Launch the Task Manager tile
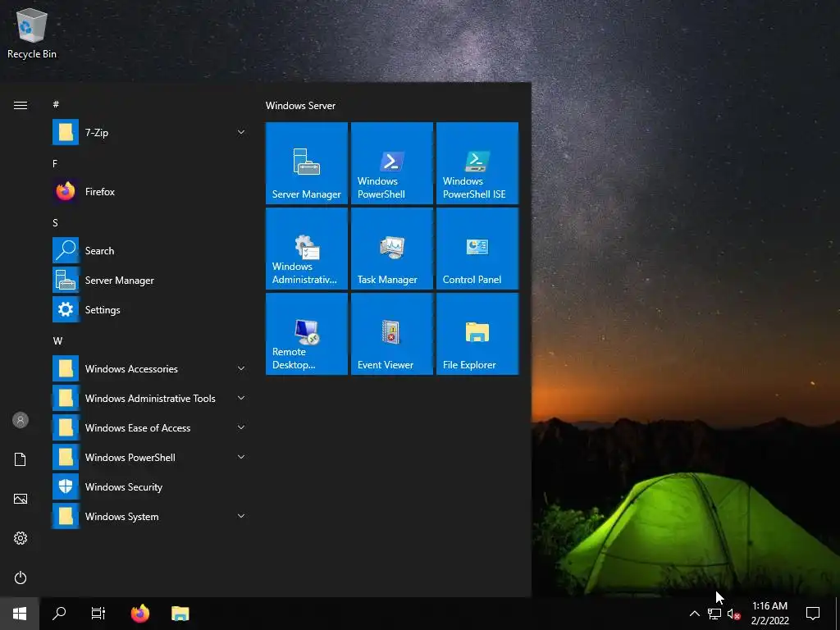840x630 pixels. [x=391, y=248]
